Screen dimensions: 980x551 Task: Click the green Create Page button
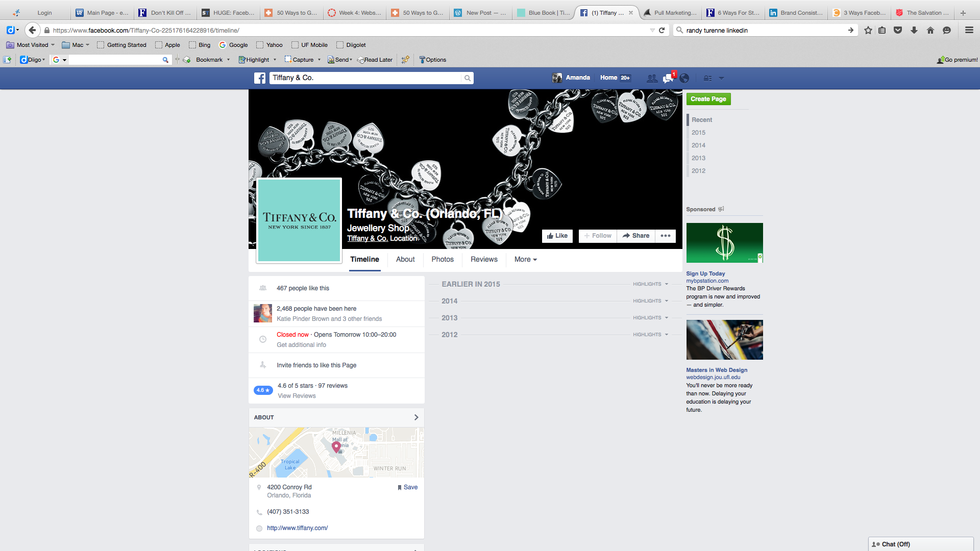(708, 99)
